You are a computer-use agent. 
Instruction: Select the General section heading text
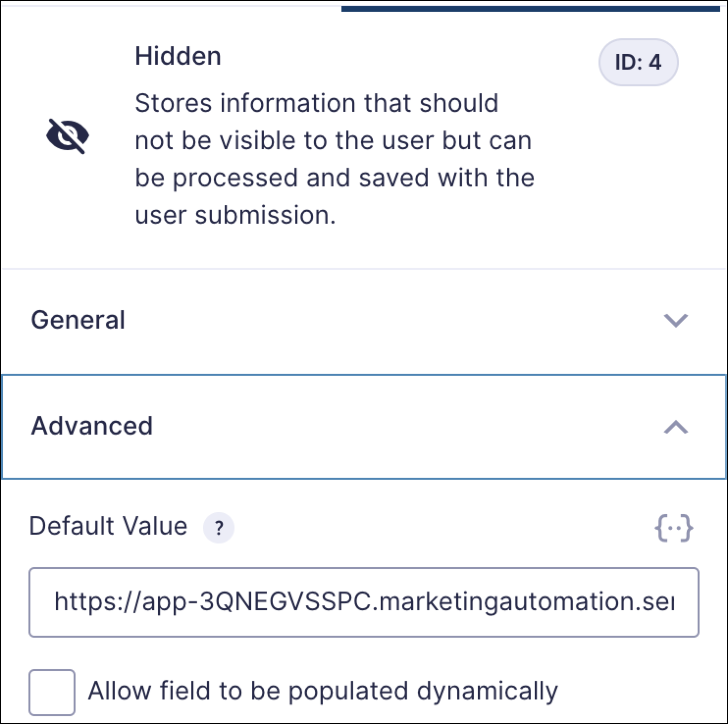tap(78, 320)
